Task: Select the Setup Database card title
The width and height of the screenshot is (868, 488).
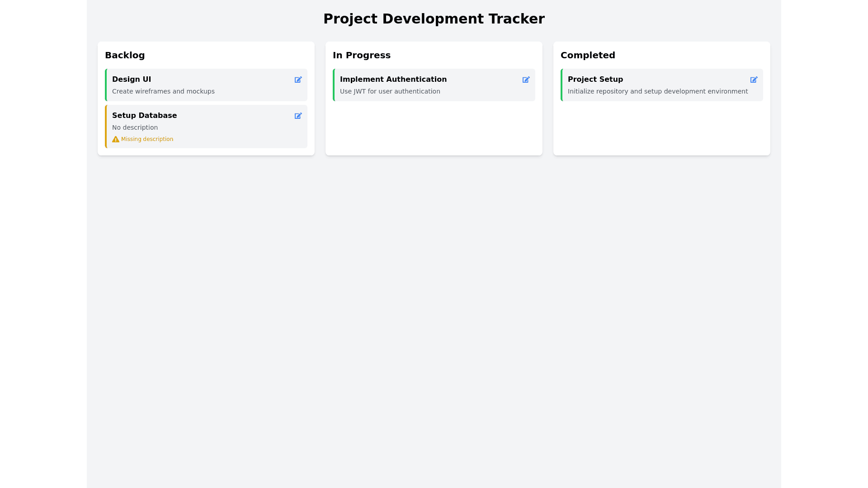Action: 144,116
